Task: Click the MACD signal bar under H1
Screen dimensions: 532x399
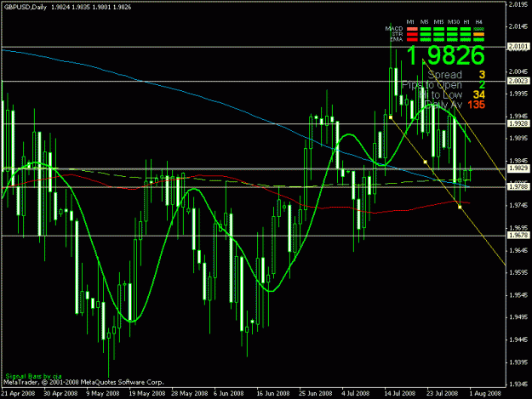Action: tap(466, 29)
